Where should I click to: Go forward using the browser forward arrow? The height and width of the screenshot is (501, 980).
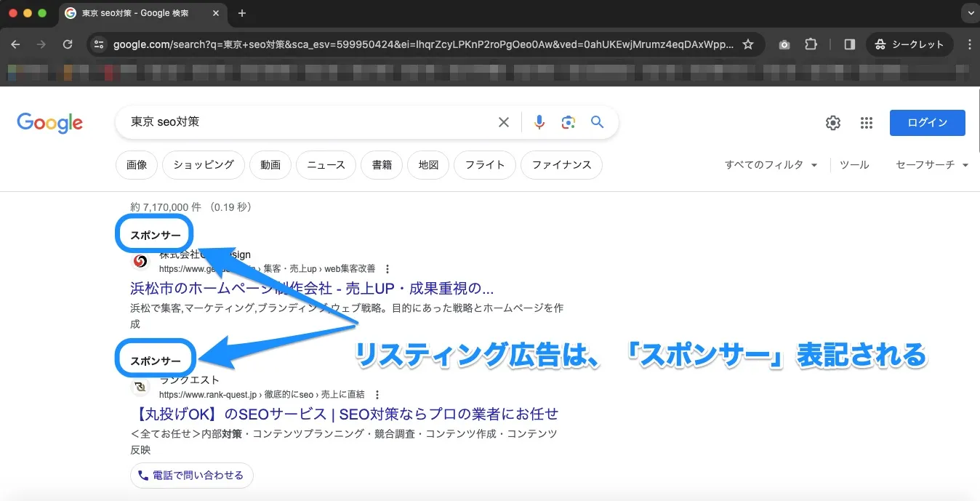(41, 44)
